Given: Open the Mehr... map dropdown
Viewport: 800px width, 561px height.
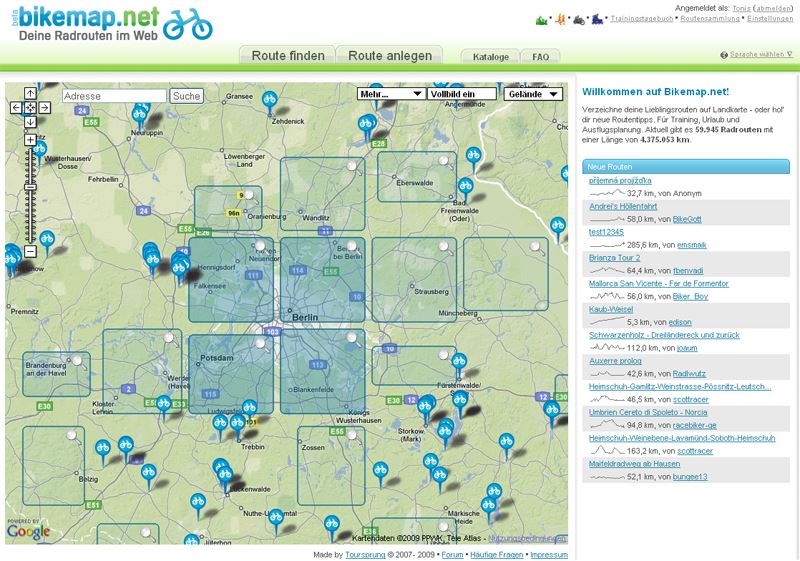Looking at the screenshot, I should [x=391, y=94].
